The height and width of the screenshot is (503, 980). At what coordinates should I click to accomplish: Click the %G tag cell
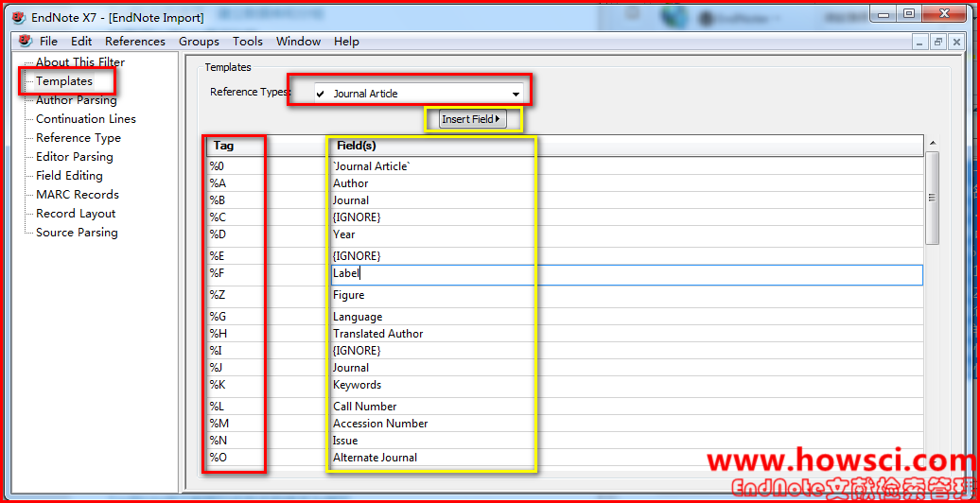tap(268, 317)
